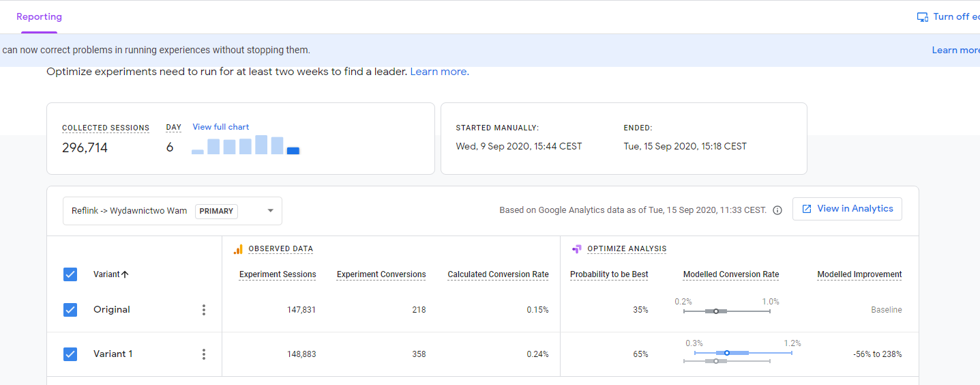Click the info icon beside Analytics date
This screenshot has height=385, width=980.
pos(777,210)
